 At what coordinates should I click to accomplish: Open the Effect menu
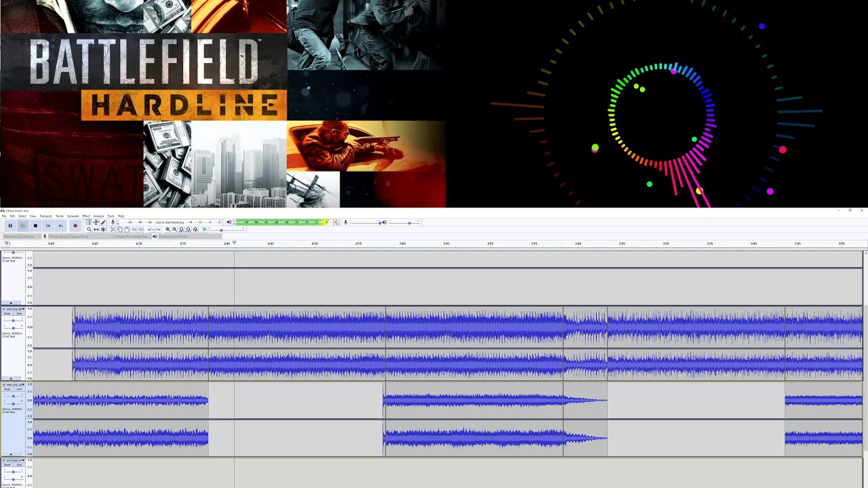point(86,216)
